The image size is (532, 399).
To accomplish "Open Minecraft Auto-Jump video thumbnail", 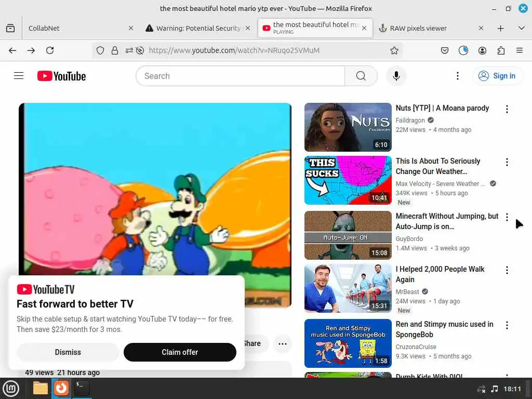I will pyautogui.click(x=348, y=235).
